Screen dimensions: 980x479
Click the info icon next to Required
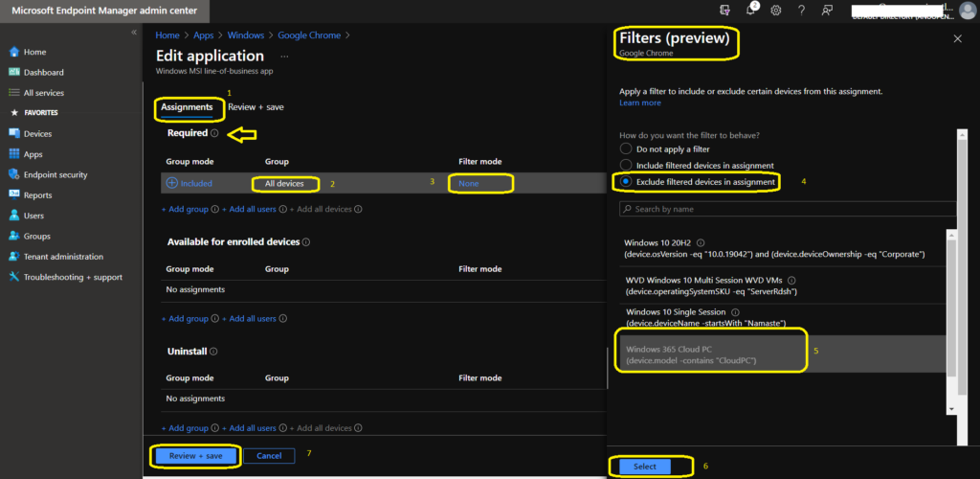(x=214, y=133)
